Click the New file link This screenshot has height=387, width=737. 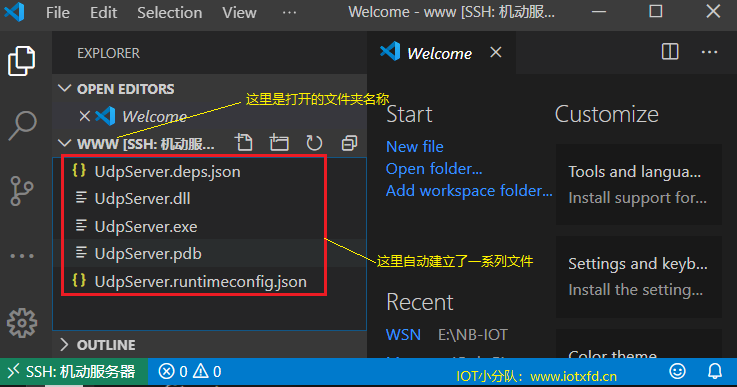click(x=415, y=147)
